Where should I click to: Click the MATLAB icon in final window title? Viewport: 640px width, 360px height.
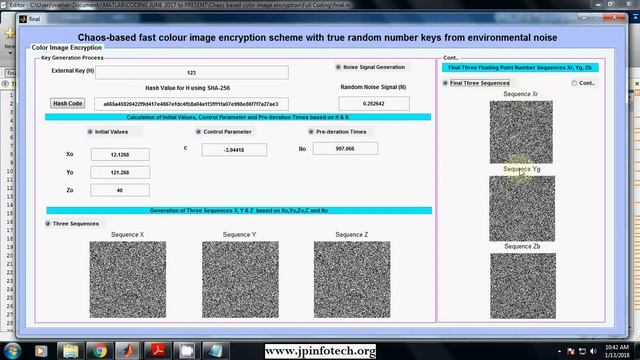[23, 19]
